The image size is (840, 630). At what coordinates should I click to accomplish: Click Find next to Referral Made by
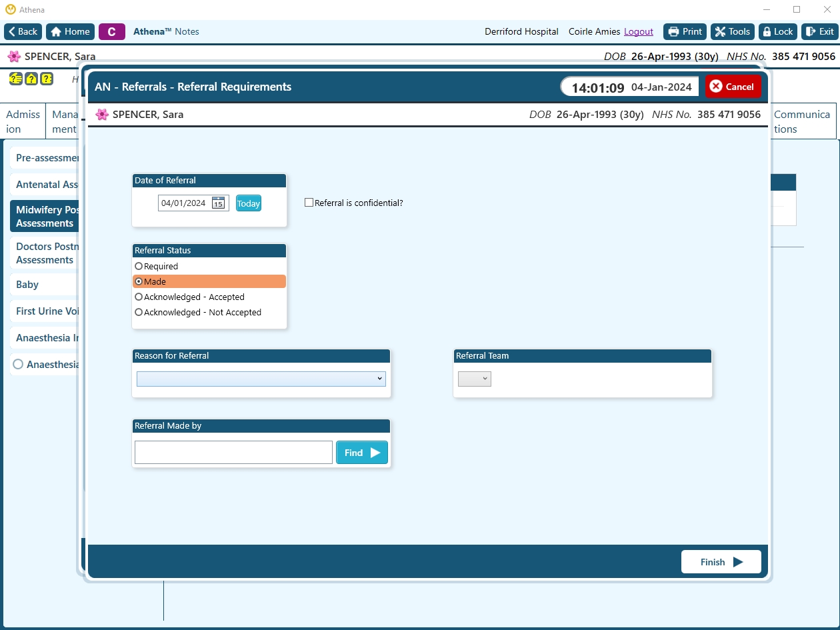pyautogui.click(x=362, y=453)
